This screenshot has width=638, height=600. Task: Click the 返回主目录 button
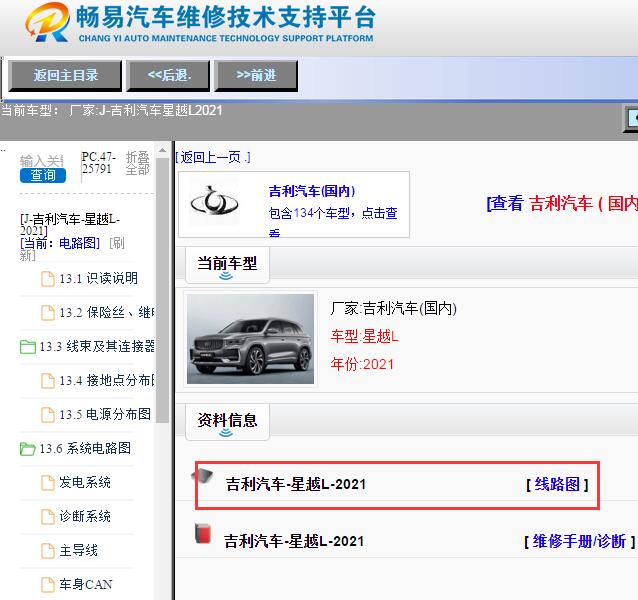[65, 75]
